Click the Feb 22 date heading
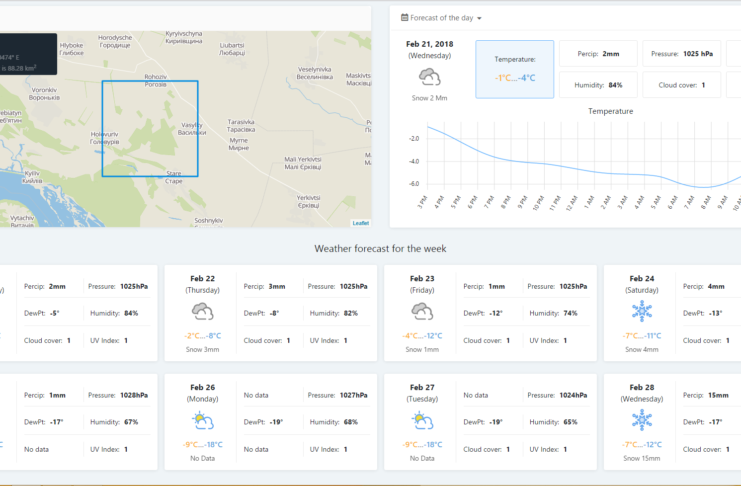 coord(202,278)
